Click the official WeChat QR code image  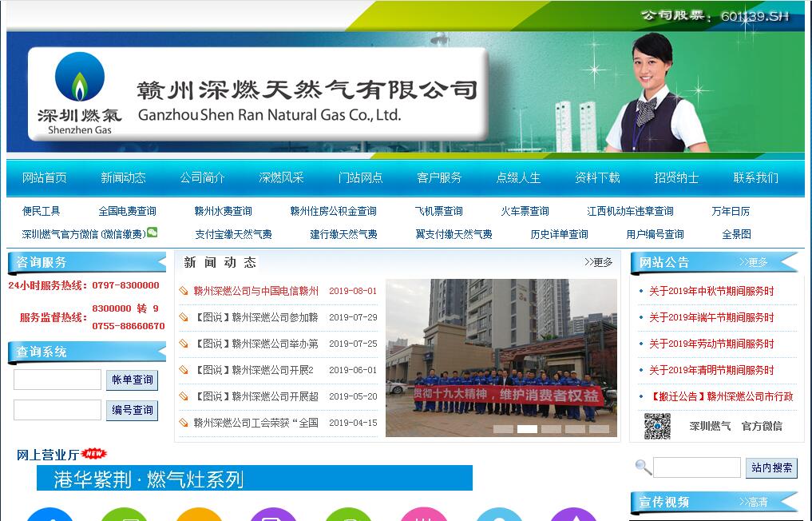[x=657, y=426]
